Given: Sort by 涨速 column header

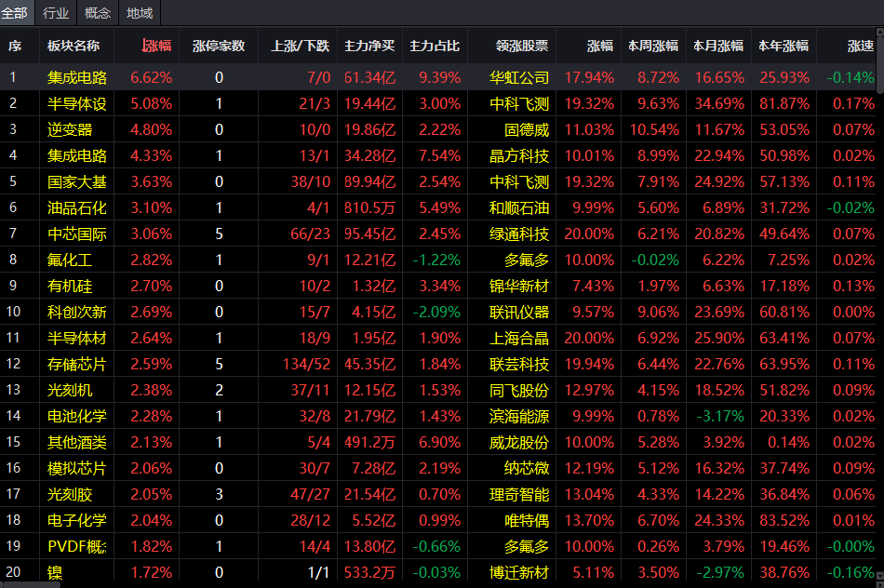Looking at the screenshot, I should tap(861, 46).
